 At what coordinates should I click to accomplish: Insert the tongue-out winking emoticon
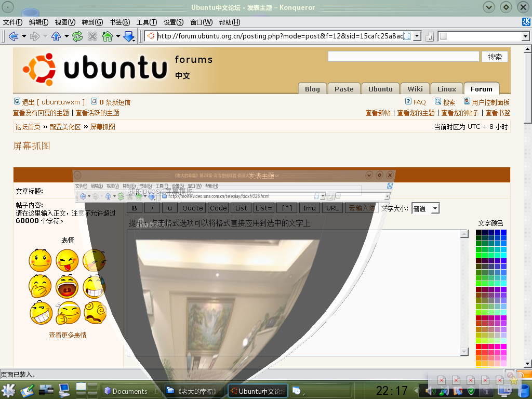(x=67, y=260)
